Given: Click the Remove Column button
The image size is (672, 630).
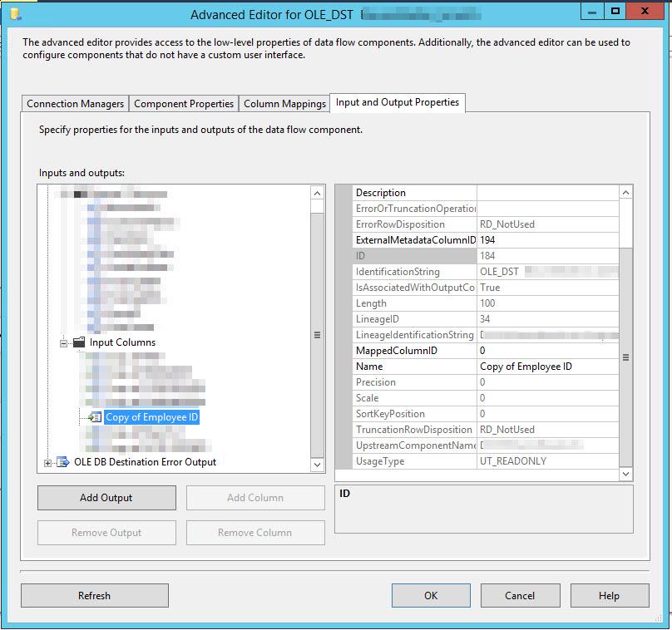Looking at the screenshot, I should [255, 533].
